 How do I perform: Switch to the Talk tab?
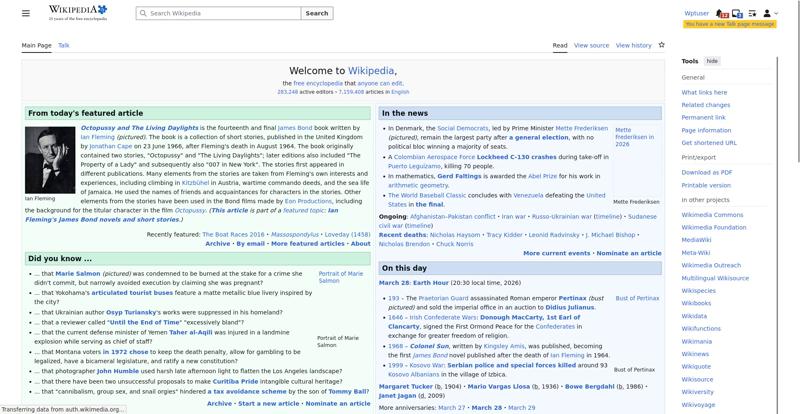pos(64,45)
